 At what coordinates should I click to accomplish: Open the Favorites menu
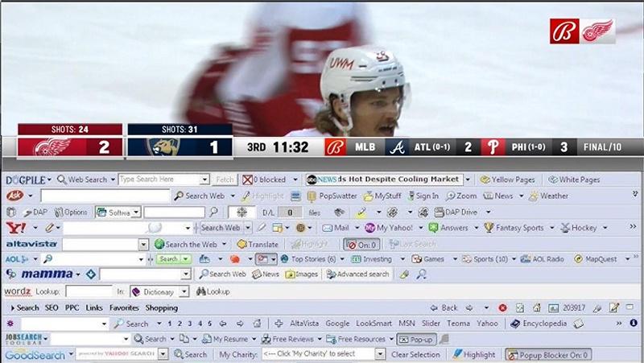point(124,307)
